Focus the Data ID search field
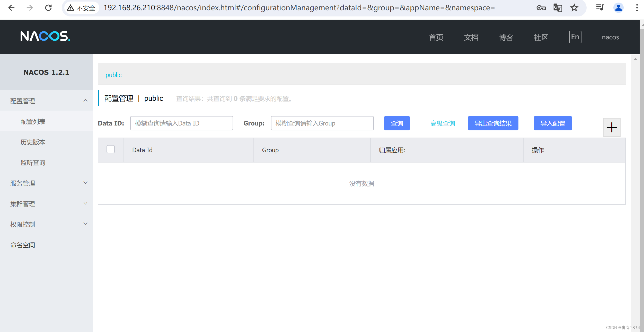The height and width of the screenshot is (332, 644). tap(181, 123)
